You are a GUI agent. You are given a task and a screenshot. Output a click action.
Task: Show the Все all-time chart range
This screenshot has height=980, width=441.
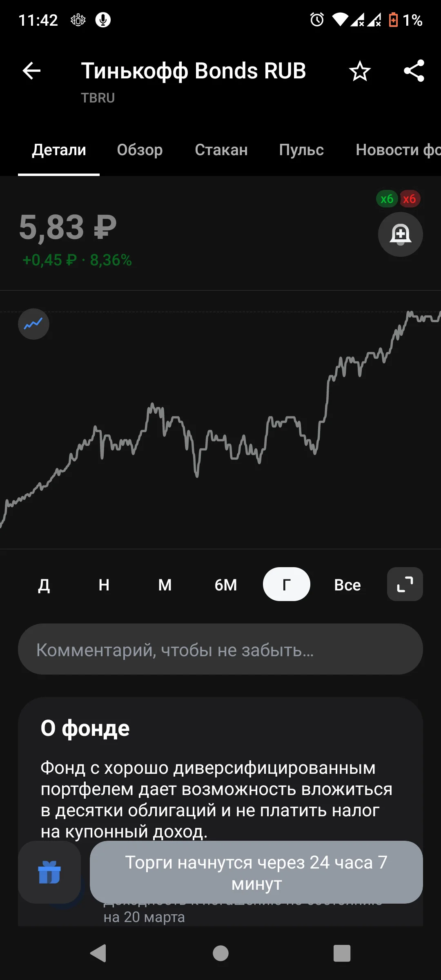(x=347, y=585)
